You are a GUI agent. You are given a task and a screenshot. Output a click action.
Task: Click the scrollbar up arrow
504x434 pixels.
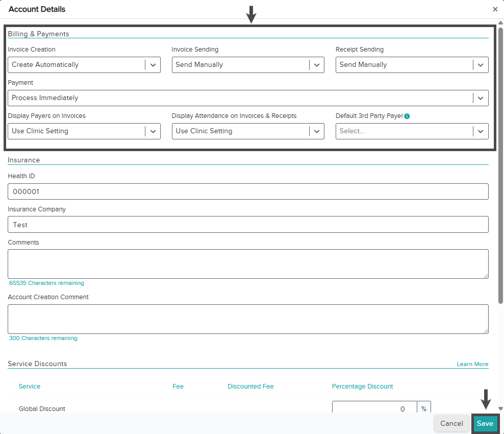500,22
